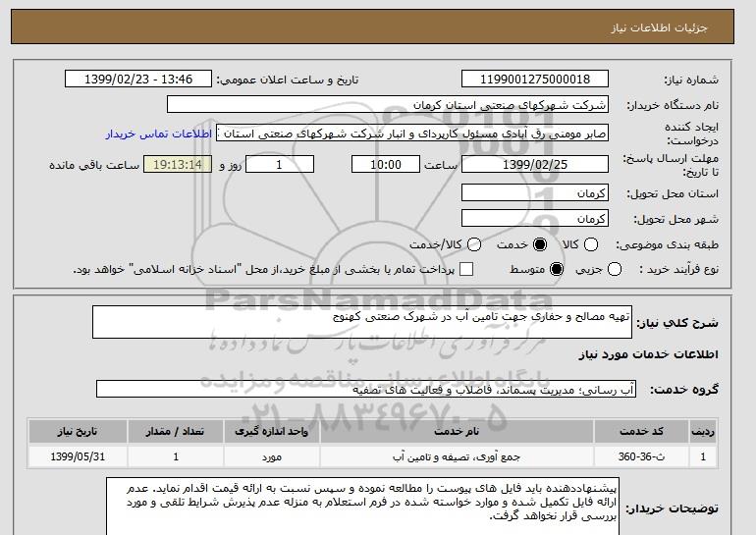The height and width of the screenshot is (535, 756).
Task: Click the ایجاد کننده درخواست field
Action: point(412,134)
